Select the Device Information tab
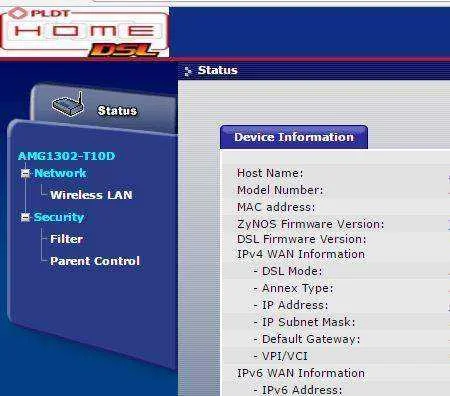The height and width of the screenshot is (396, 450). coord(294,137)
